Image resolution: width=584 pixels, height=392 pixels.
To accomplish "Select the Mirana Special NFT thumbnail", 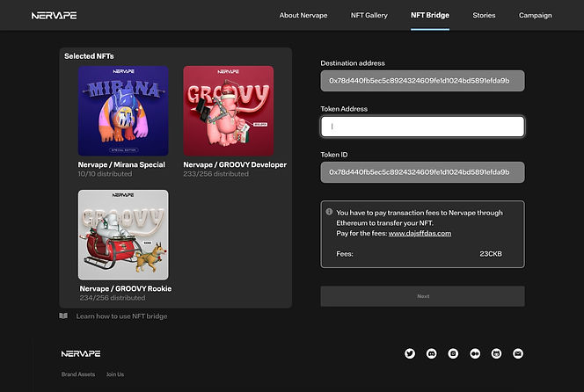I will tap(123, 111).
